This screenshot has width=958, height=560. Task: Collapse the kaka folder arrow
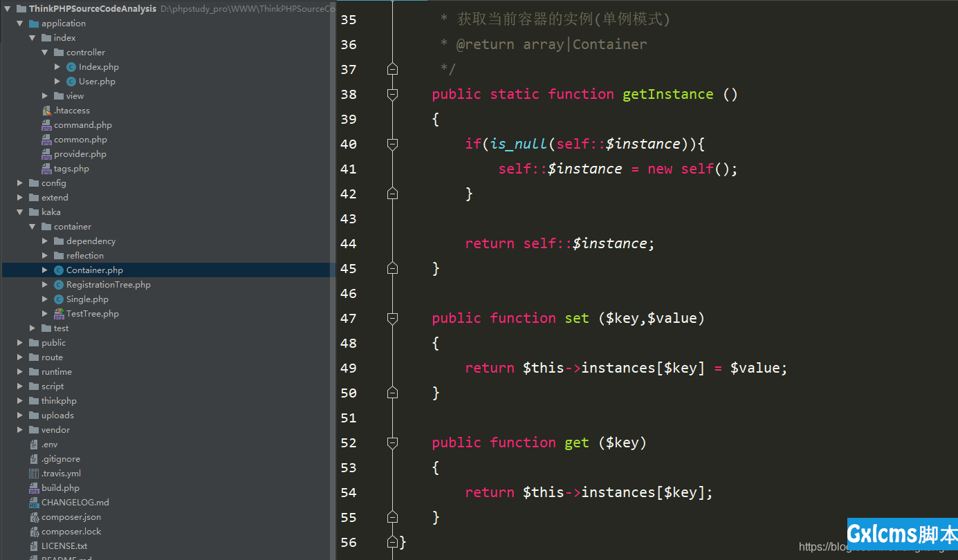click(20, 212)
